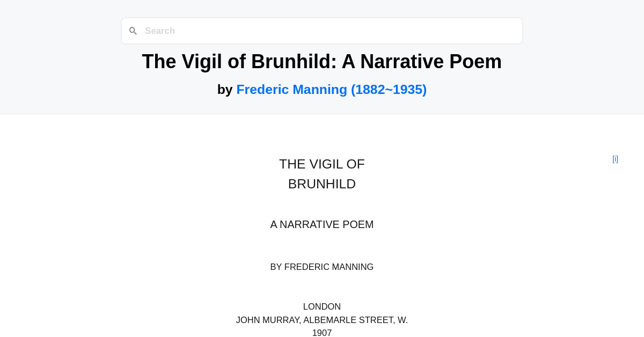Select the page title The Vigil of Brunhild
Viewport: 644px width, 337px height.
point(321,61)
